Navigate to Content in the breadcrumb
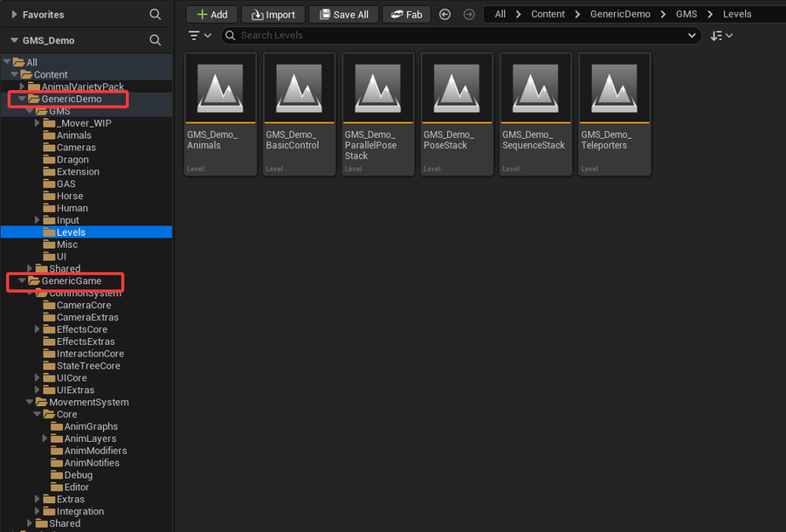This screenshot has height=532, width=786. click(x=548, y=14)
